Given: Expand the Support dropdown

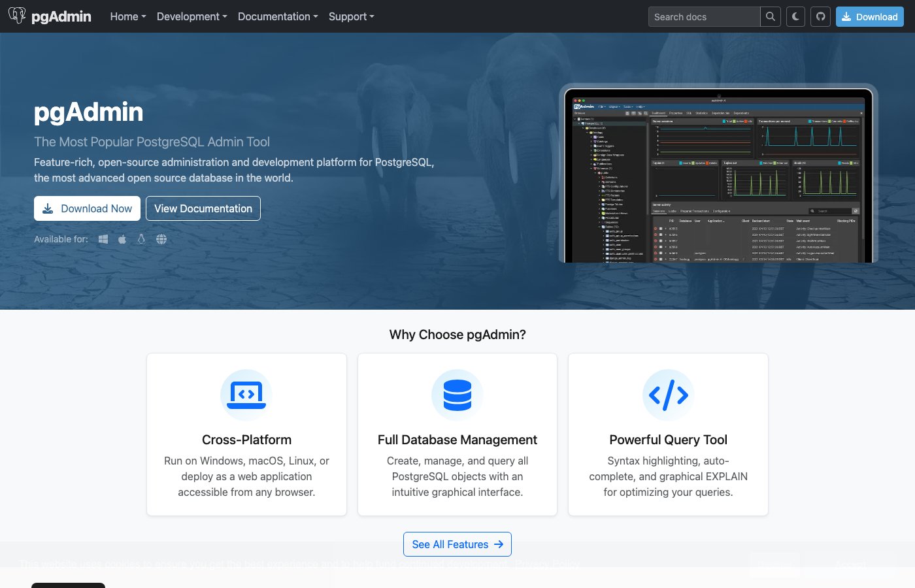Looking at the screenshot, I should (x=351, y=16).
